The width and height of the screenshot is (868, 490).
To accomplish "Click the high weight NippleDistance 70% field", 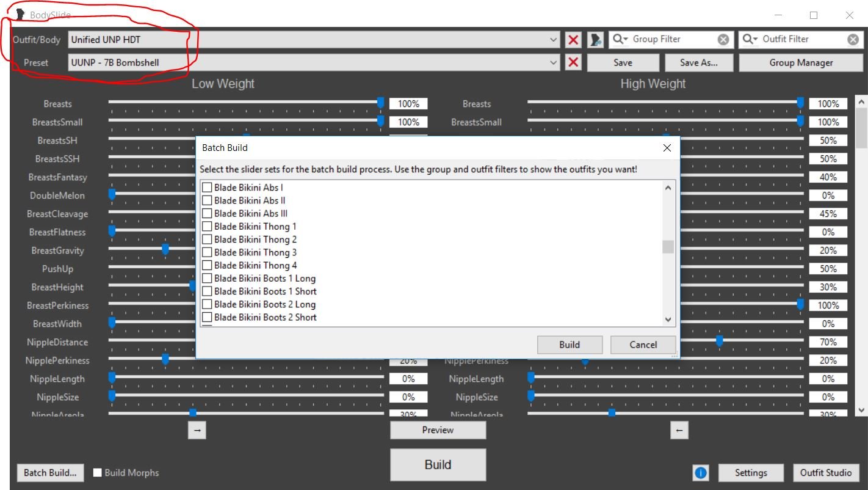I will [x=828, y=342].
